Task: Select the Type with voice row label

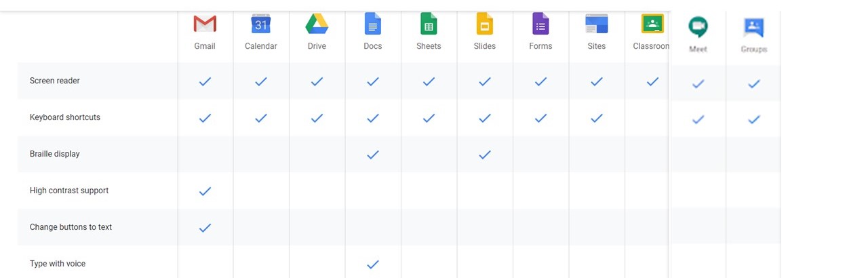Action: tap(58, 264)
